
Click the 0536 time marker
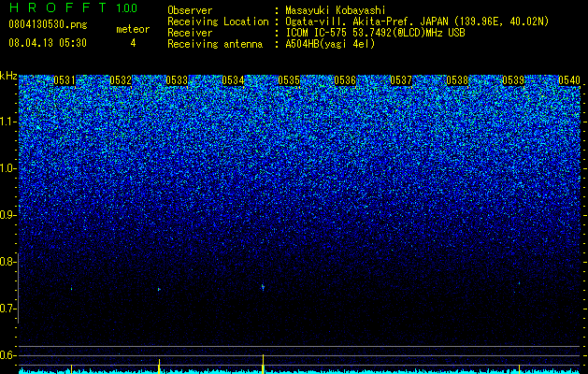345,80
